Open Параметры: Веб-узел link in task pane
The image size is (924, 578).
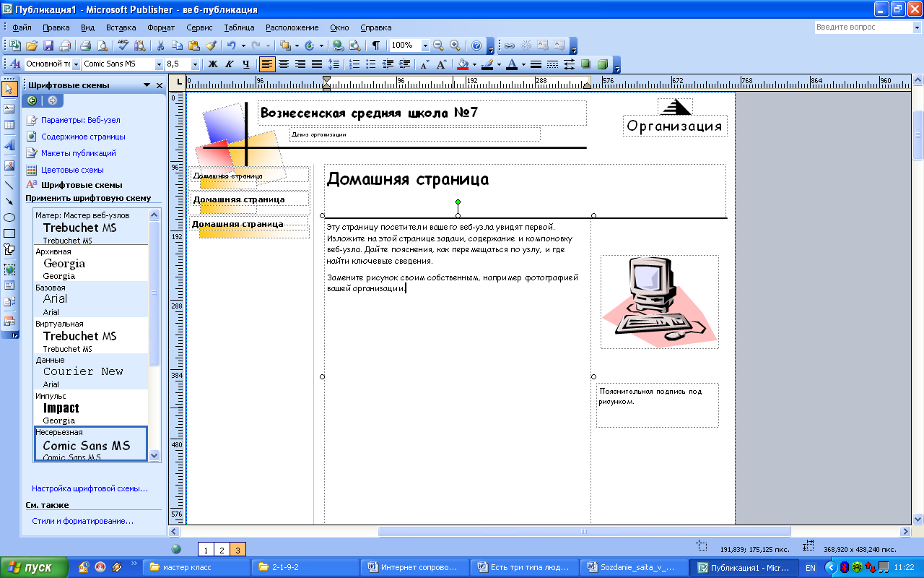(x=81, y=120)
